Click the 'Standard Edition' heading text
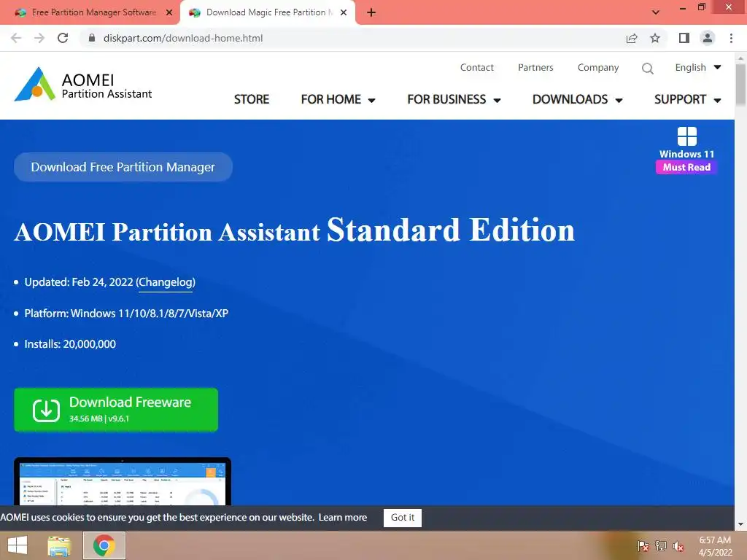Screen dimensions: 747x560 451,230
